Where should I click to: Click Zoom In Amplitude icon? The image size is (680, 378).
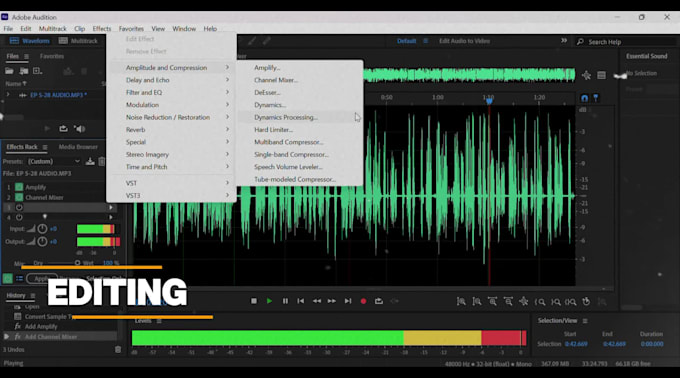click(x=461, y=301)
